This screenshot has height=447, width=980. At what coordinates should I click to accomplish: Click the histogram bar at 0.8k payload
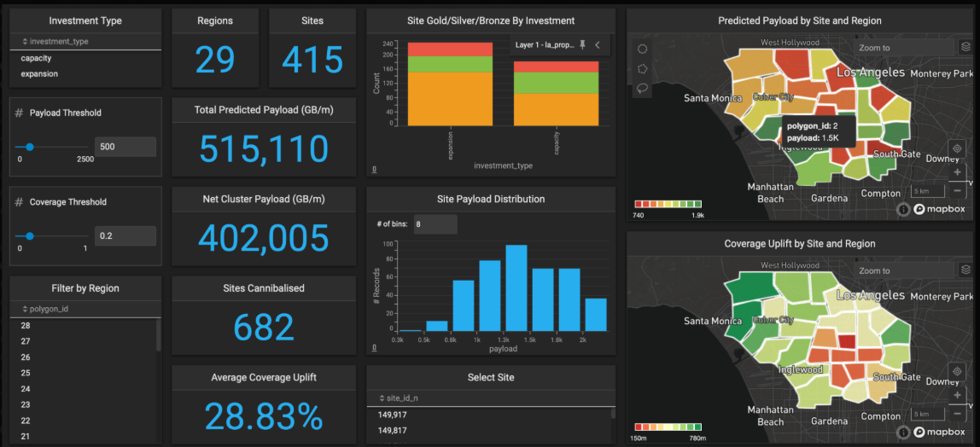(x=464, y=305)
